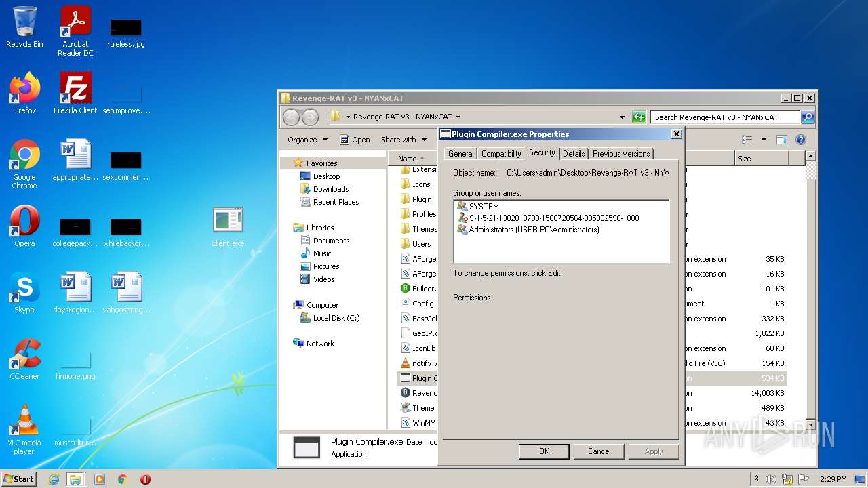Select the FileZilla Client desktop shortcut

[75, 94]
